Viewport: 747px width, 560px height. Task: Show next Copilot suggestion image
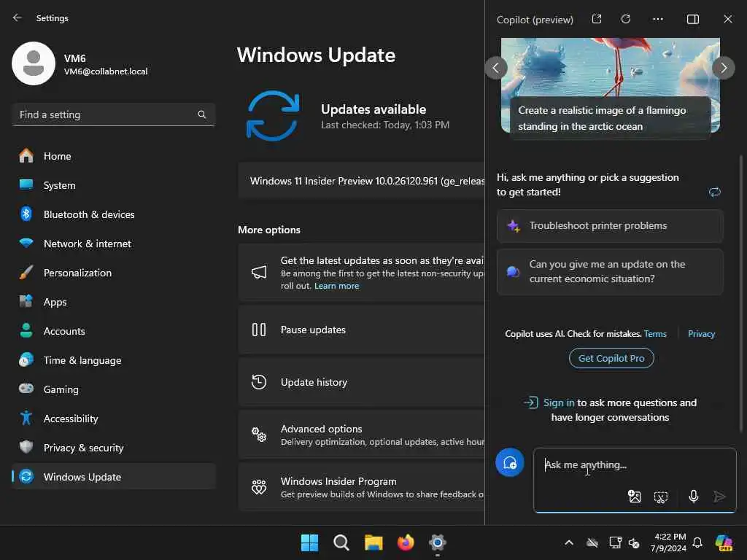click(723, 68)
